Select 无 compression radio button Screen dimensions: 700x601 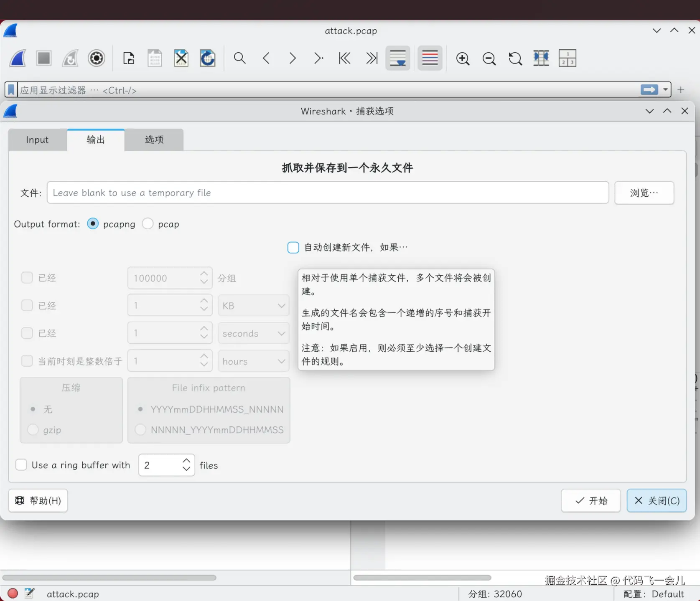pyautogui.click(x=33, y=409)
